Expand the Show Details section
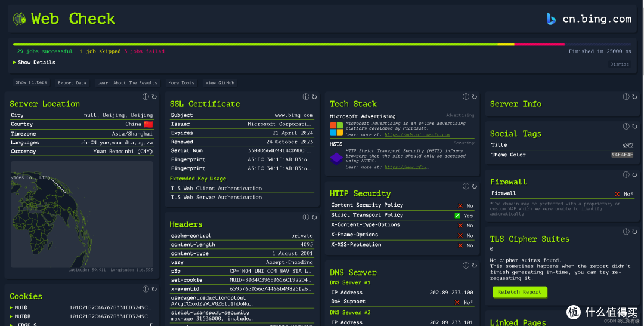This screenshot has height=326, width=644. point(33,63)
